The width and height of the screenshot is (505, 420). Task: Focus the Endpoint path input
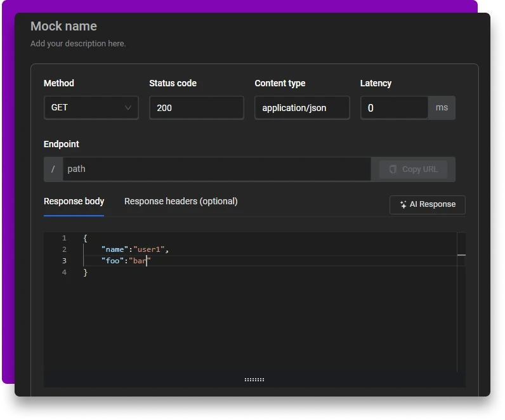point(217,169)
